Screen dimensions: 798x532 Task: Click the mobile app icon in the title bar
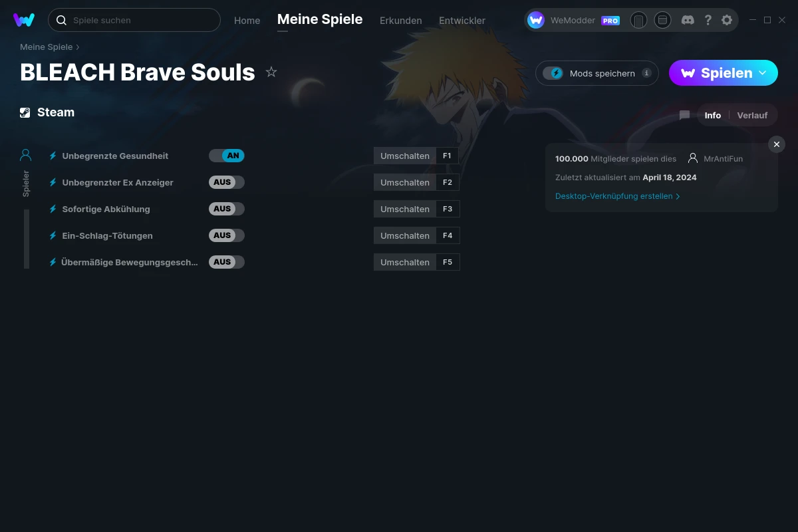[638, 20]
